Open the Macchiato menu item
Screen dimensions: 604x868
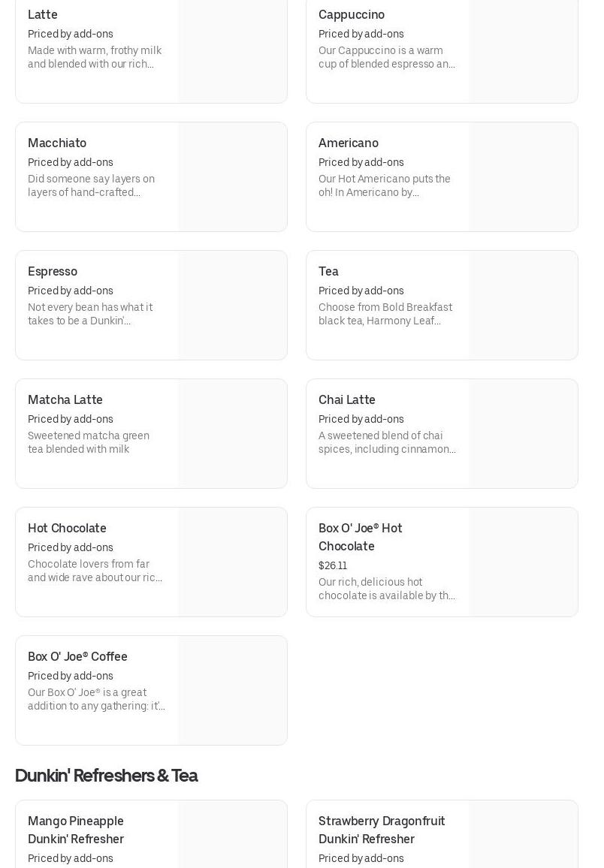[x=57, y=143]
